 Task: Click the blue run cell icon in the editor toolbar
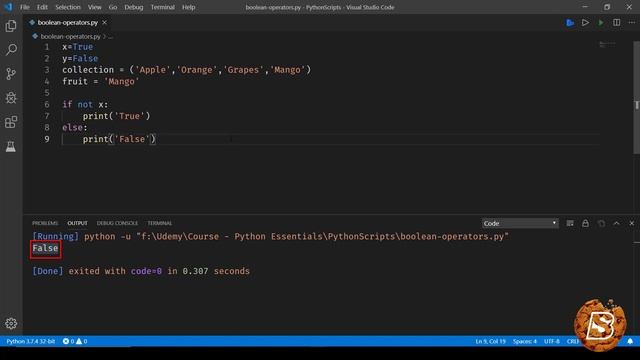[570, 23]
